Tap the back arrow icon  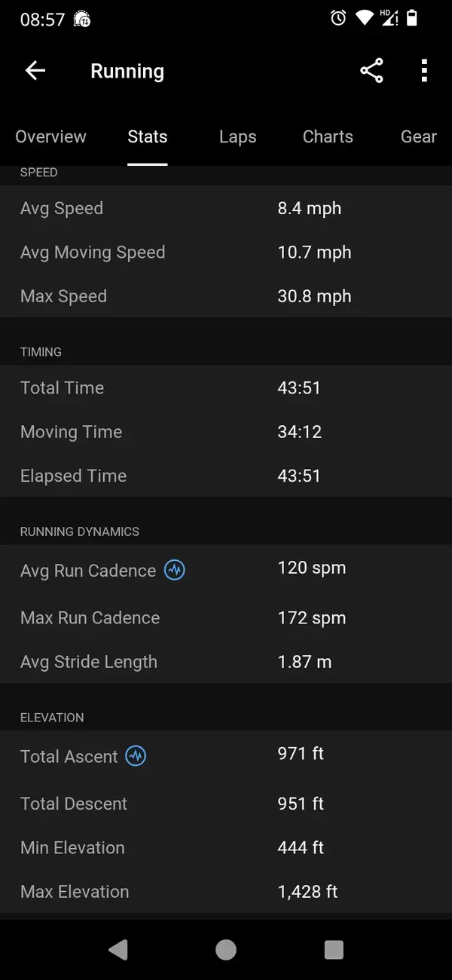point(35,71)
